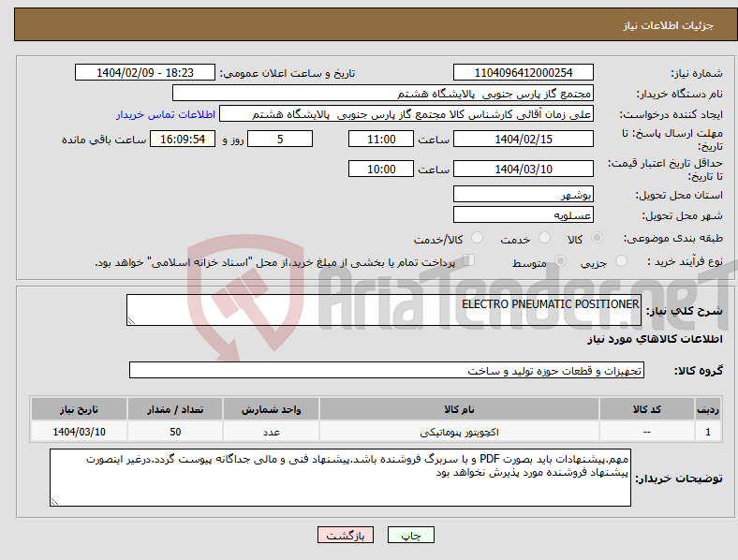
Task: Select the خدمت radio button
Action: point(544,238)
